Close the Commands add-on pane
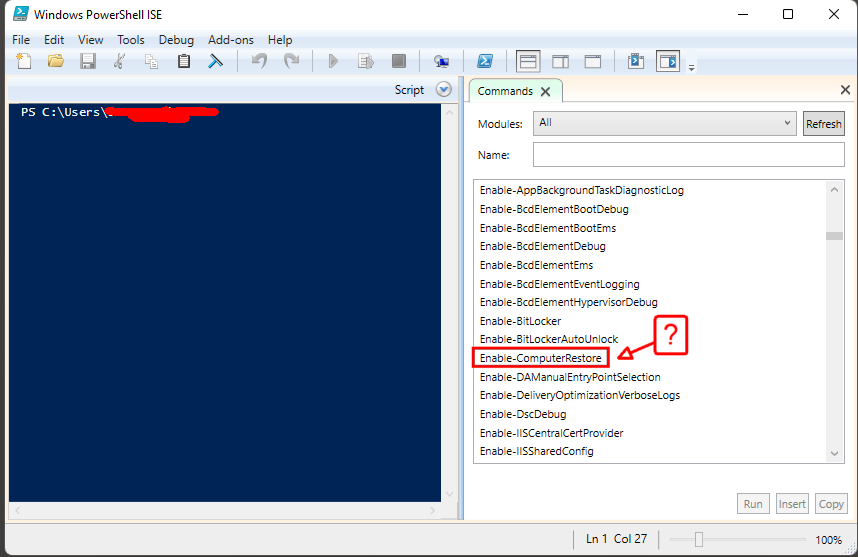This screenshot has width=858, height=557. pos(845,90)
